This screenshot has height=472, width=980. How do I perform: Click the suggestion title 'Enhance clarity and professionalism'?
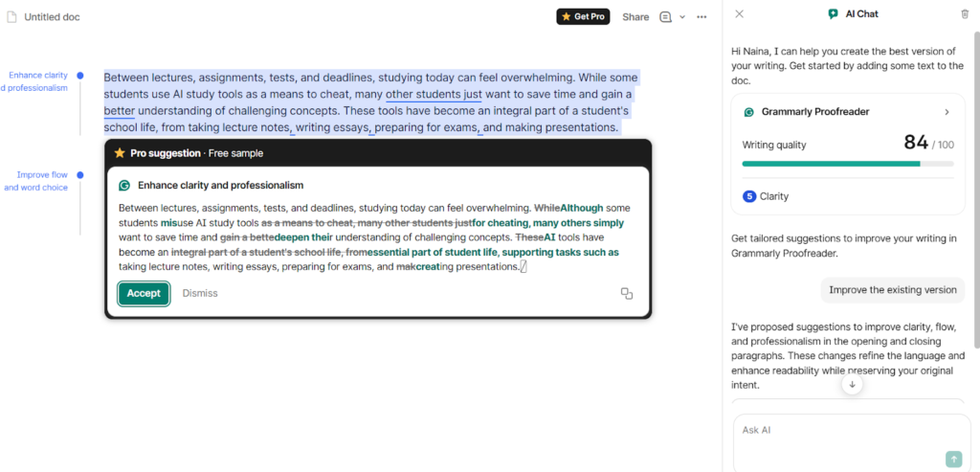coord(221,185)
